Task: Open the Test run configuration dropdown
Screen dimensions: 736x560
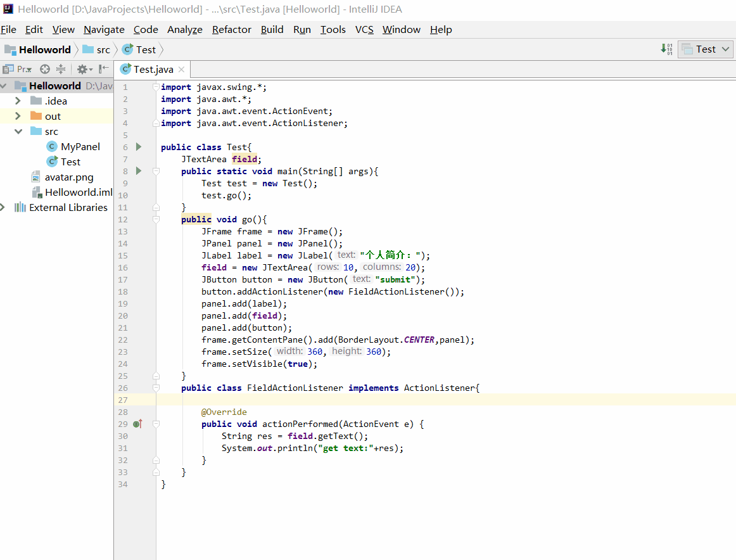Action: (x=706, y=49)
